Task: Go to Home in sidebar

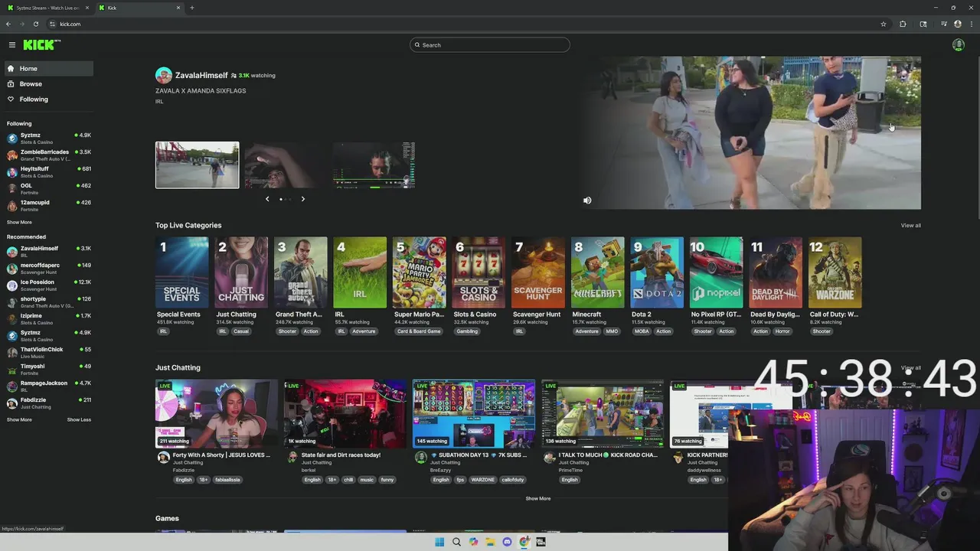Action: click(49, 69)
